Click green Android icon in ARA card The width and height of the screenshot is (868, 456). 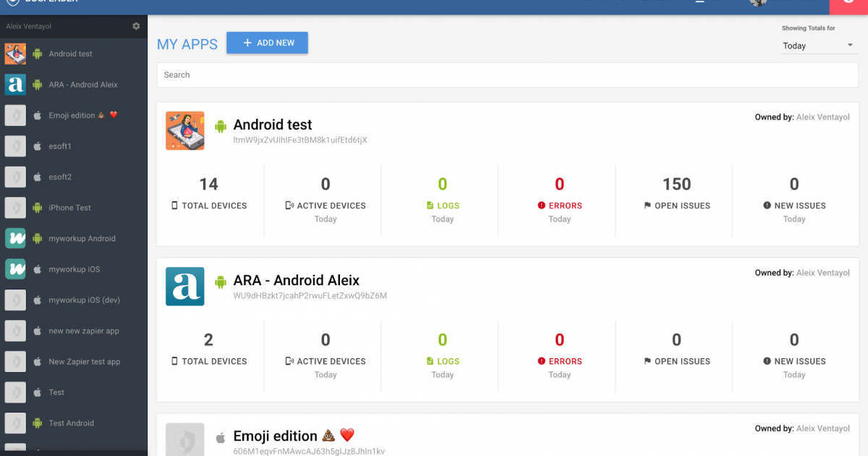[220, 282]
